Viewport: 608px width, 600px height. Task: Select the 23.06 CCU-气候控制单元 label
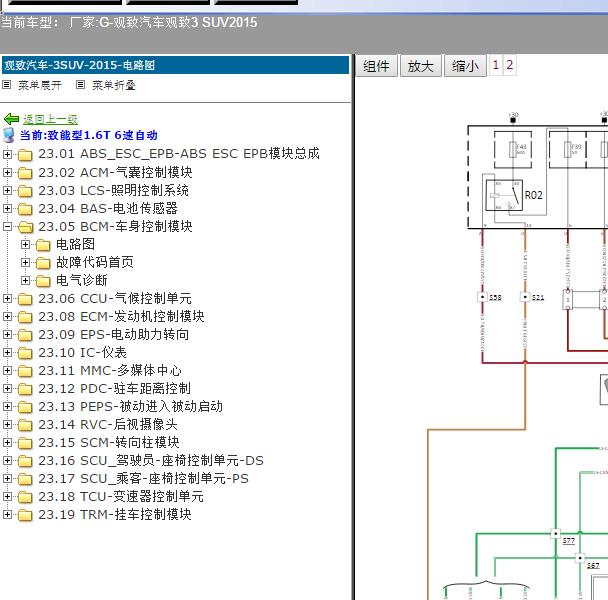point(115,299)
